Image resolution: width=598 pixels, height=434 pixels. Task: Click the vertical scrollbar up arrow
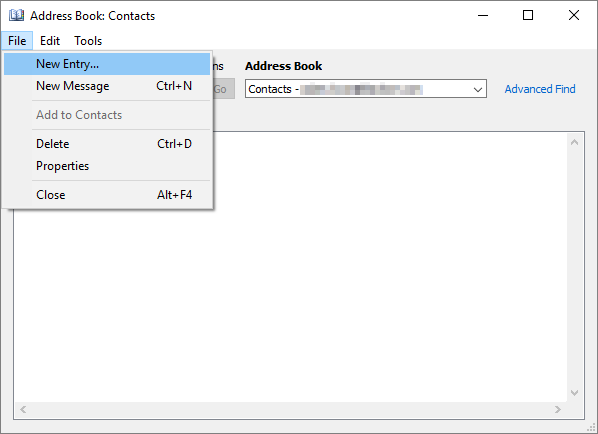[x=574, y=142]
